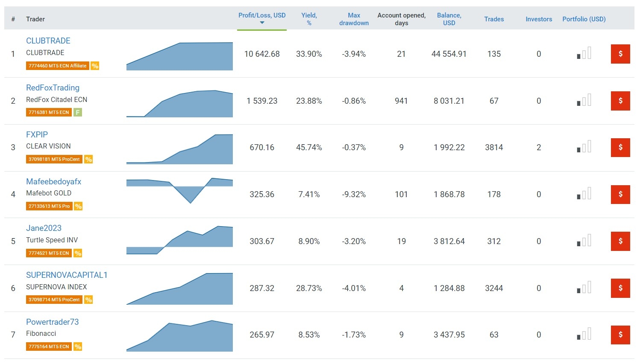The height and width of the screenshot is (364, 640).
Task: Expand the Profit/Loss sorting dropdown arrow
Action: [x=262, y=22]
